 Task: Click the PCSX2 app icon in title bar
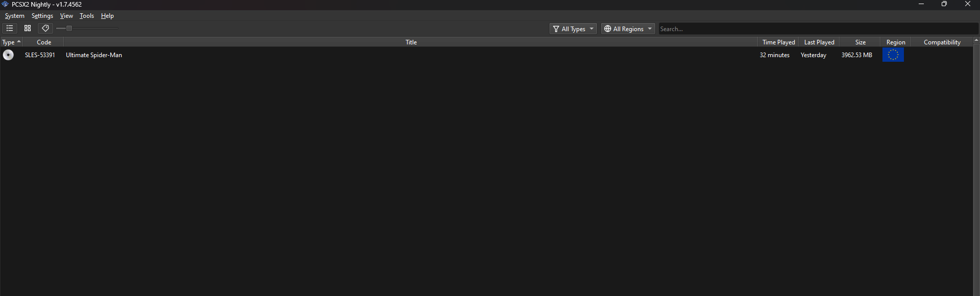tap(5, 4)
